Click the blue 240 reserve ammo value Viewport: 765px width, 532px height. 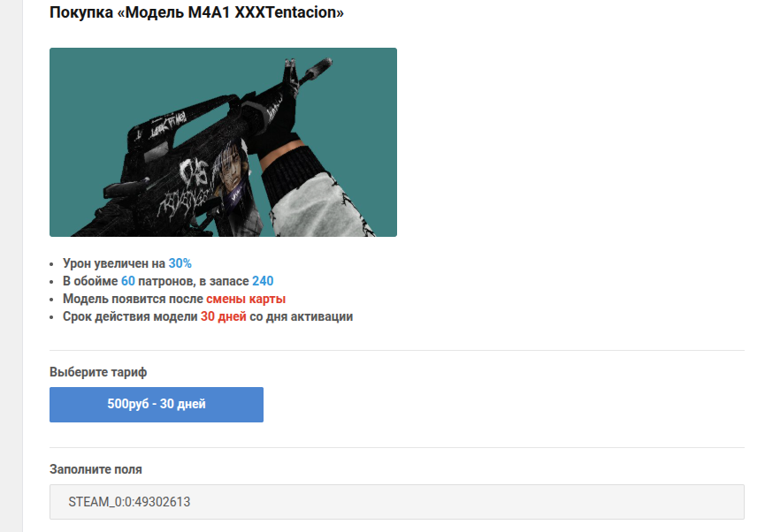coord(263,281)
